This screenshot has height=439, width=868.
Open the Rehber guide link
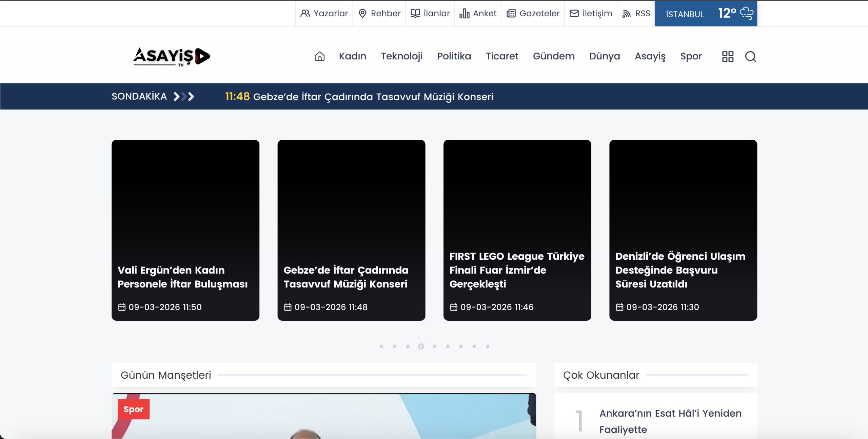coord(379,14)
